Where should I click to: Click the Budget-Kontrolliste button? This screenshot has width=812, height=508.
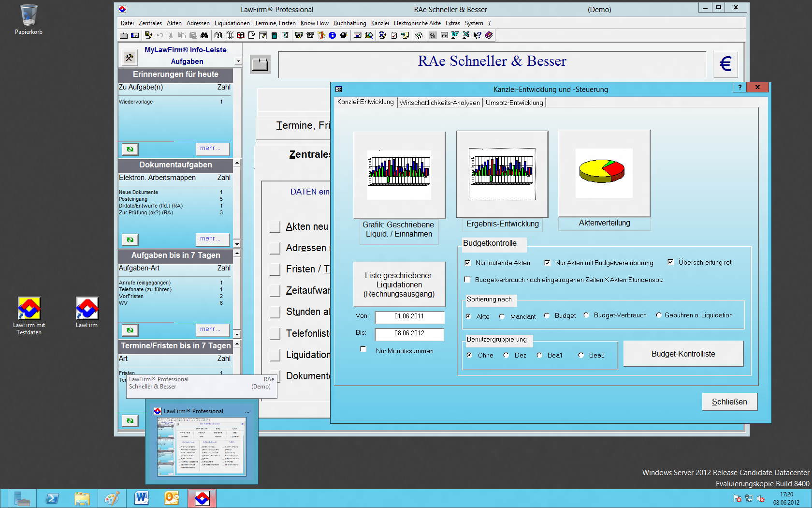[x=683, y=354]
